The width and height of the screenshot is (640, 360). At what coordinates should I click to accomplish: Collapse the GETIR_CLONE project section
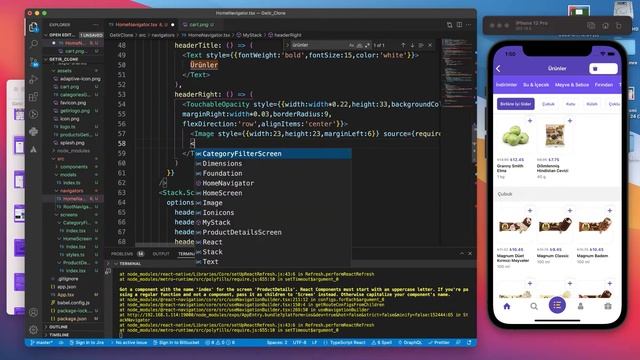click(x=73, y=59)
